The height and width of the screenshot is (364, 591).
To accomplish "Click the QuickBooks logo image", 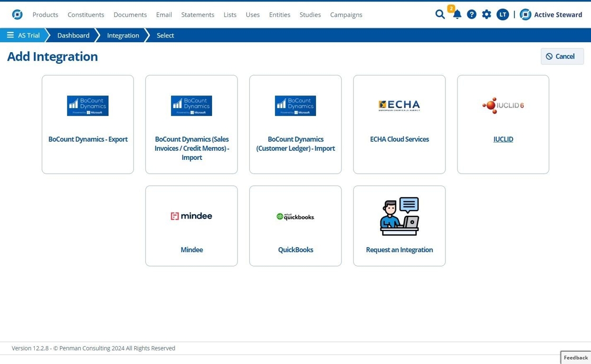I will (295, 216).
